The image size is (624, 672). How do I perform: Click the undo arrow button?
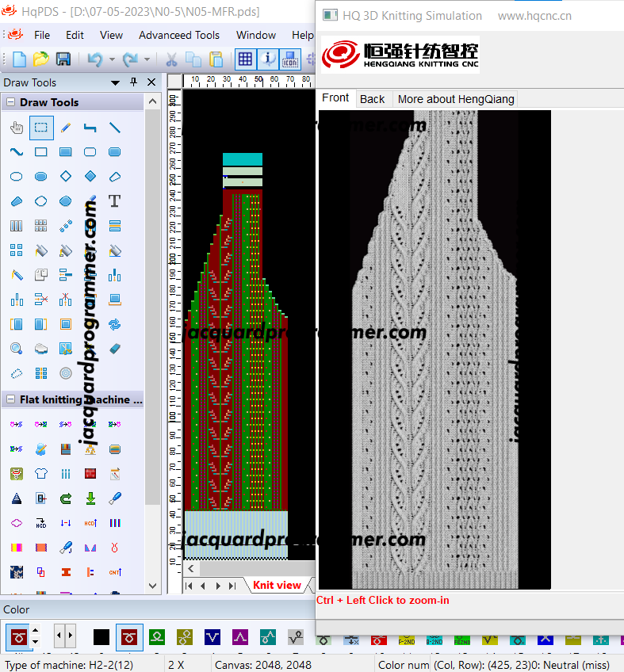tap(95, 59)
